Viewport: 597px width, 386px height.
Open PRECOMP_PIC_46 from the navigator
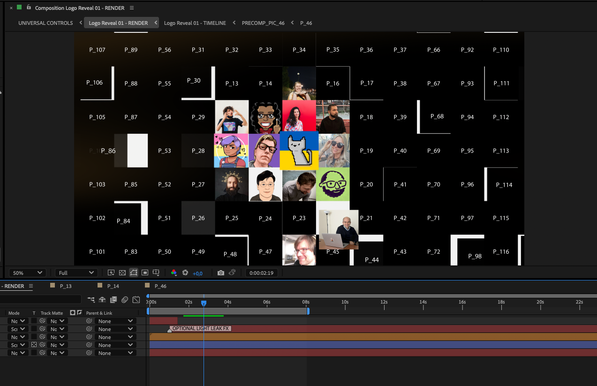tap(263, 23)
